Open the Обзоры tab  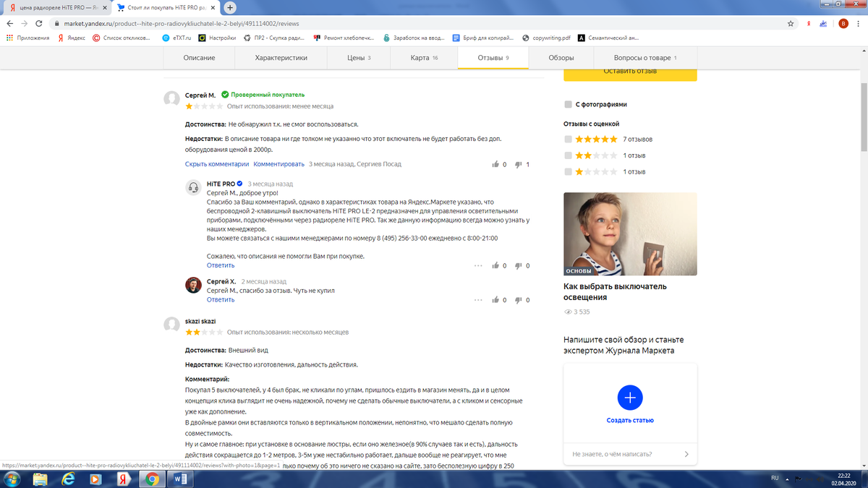coord(561,58)
